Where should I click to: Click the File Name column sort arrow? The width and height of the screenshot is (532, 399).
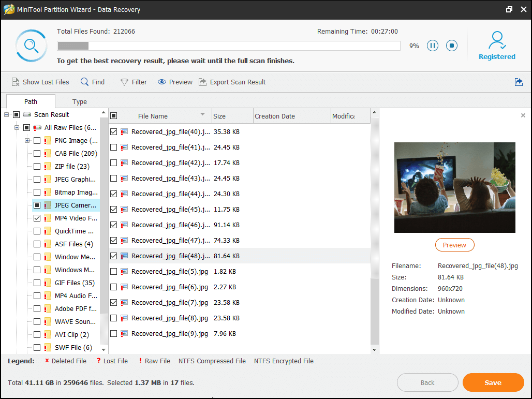(x=202, y=114)
